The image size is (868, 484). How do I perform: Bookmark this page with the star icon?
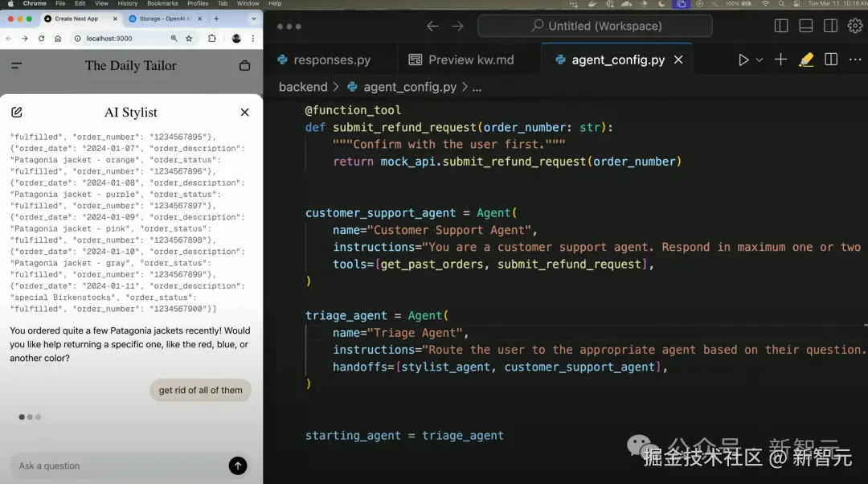click(x=190, y=39)
